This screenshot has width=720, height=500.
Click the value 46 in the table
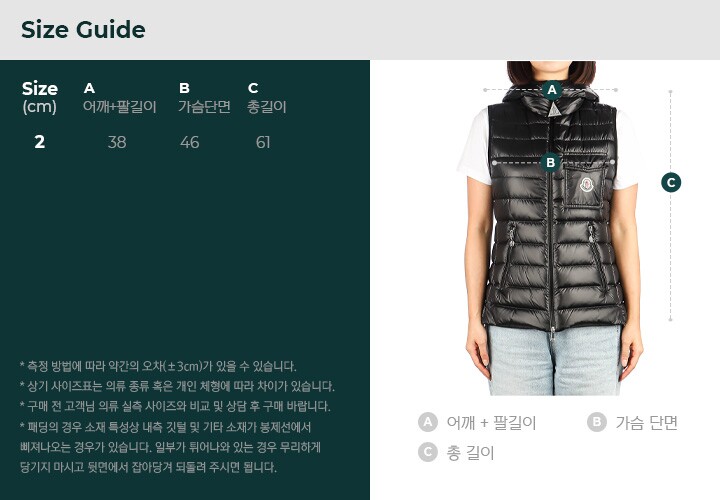click(190, 142)
